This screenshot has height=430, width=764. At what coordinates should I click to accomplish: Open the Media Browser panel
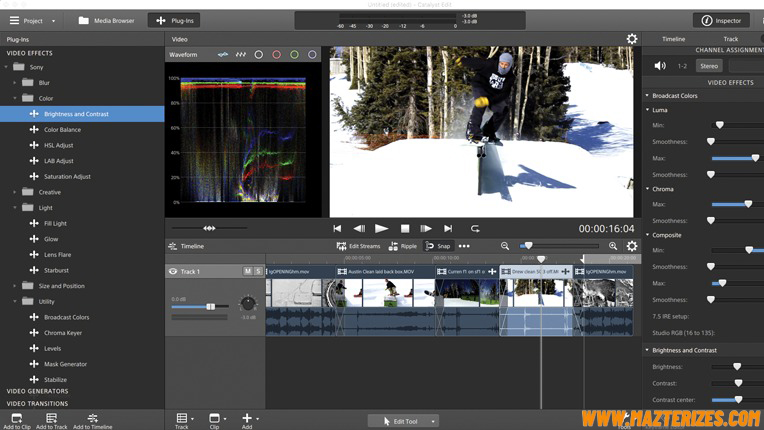point(106,20)
